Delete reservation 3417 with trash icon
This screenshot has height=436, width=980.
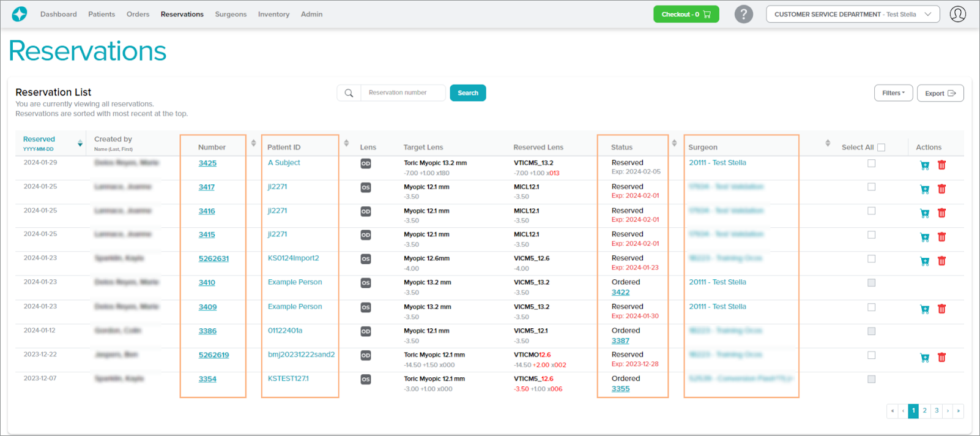click(x=941, y=189)
